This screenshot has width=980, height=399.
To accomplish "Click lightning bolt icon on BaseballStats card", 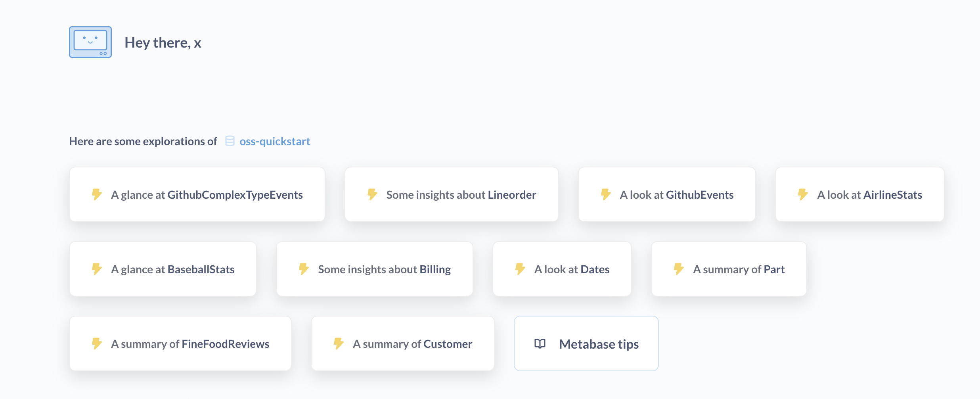I will click(x=97, y=269).
